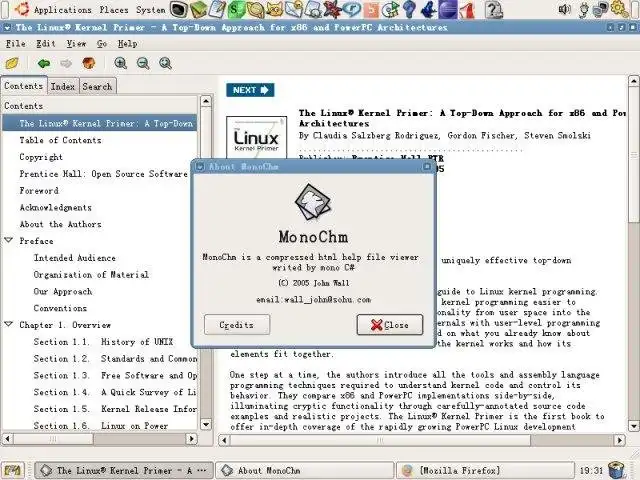Switch to the Search tab
The image size is (640, 480).
[x=97, y=87]
